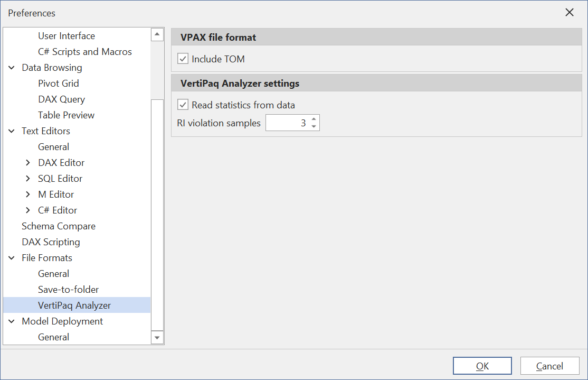The width and height of the screenshot is (588, 380).
Task: Open the Pivot Grid preferences
Action: 58,84
